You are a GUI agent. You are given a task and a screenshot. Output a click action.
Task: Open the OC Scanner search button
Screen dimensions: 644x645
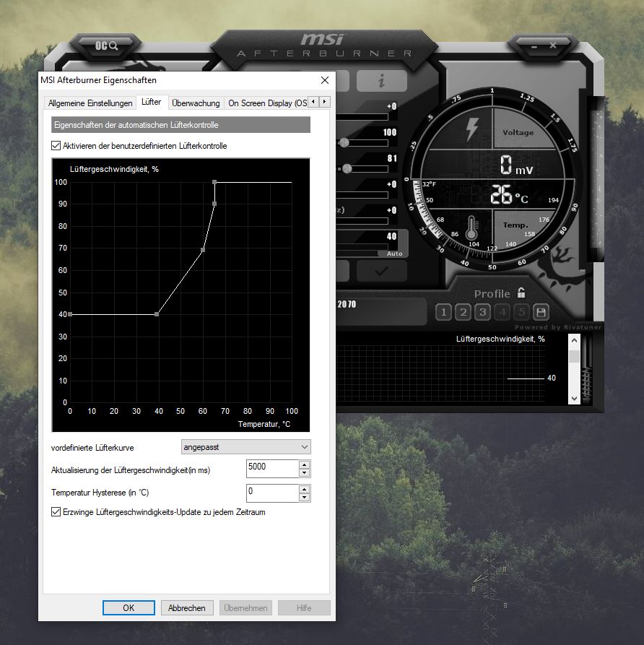107,46
